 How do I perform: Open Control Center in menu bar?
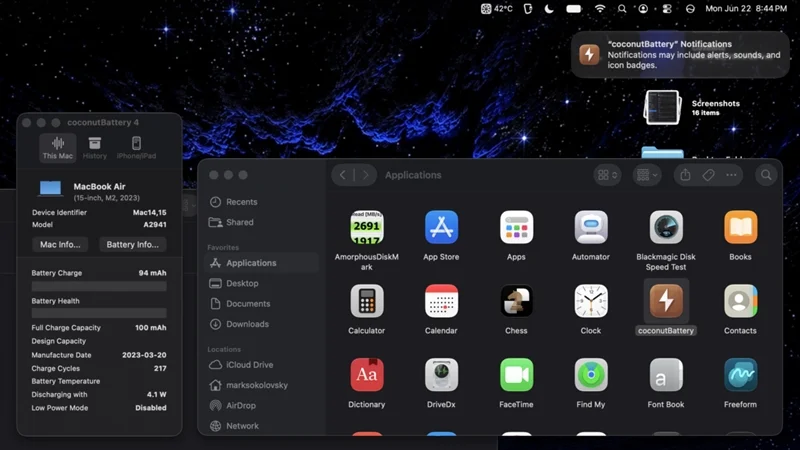point(667,9)
